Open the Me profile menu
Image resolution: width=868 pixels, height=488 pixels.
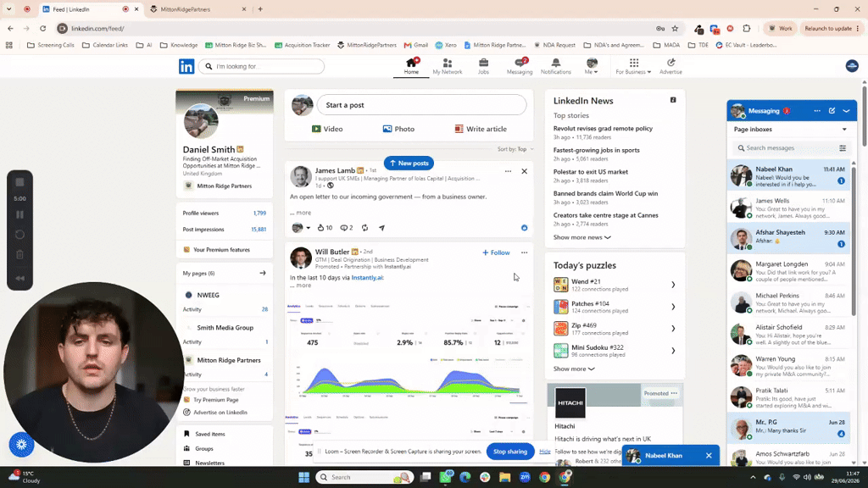tap(591, 66)
